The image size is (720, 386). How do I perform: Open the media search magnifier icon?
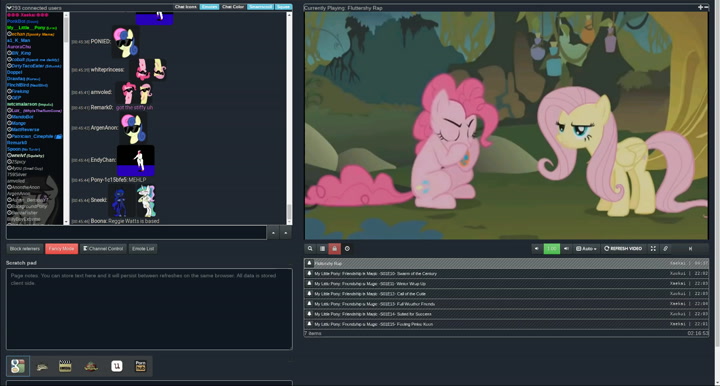click(310, 248)
